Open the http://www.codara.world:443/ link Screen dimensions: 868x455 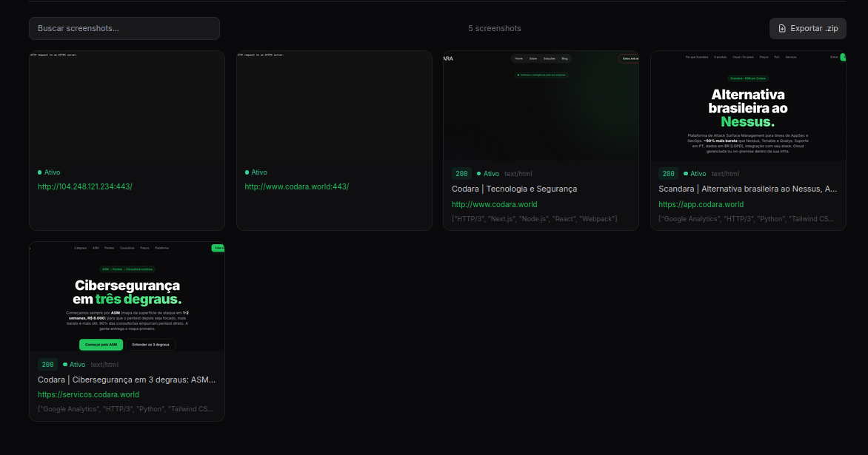coord(297,187)
